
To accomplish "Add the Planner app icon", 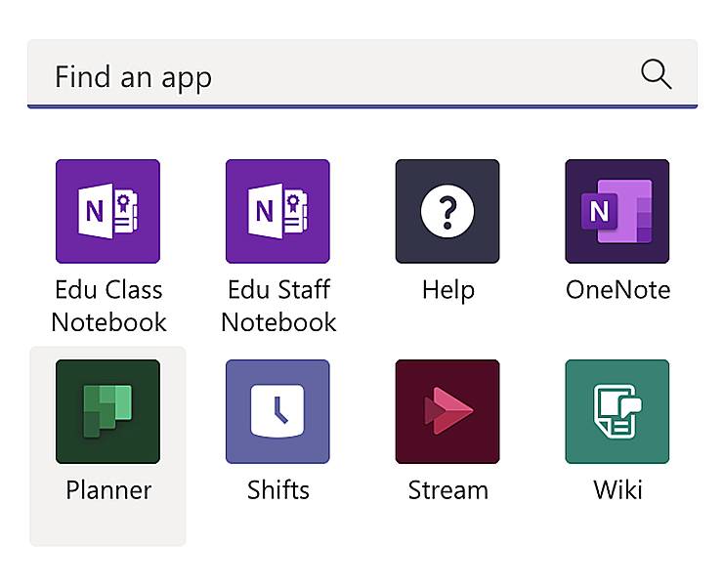I will [107, 411].
